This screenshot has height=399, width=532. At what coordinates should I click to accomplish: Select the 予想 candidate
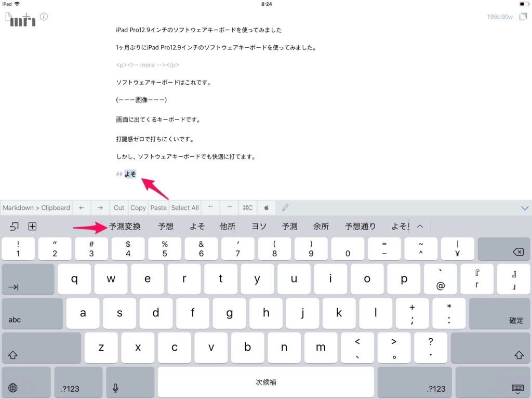click(x=166, y=227)
